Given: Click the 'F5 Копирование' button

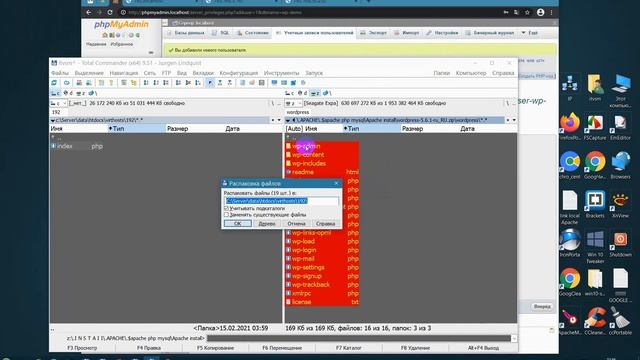Looking at the screenshot, I should [215, 348].
